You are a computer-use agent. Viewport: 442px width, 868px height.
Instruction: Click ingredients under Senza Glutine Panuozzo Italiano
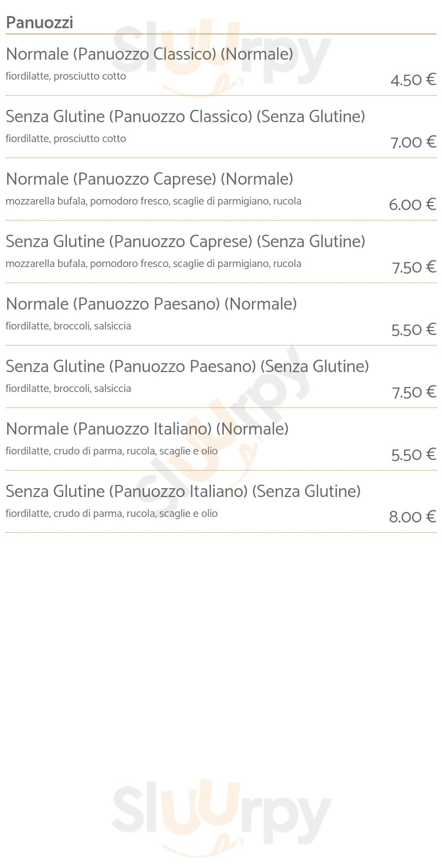point(112,514)
